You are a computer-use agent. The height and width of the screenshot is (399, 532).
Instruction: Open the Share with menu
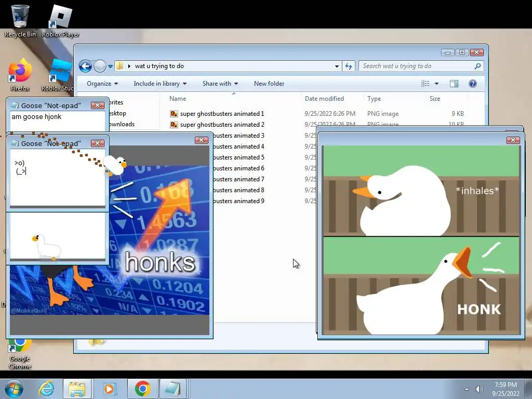coord(220,84)
